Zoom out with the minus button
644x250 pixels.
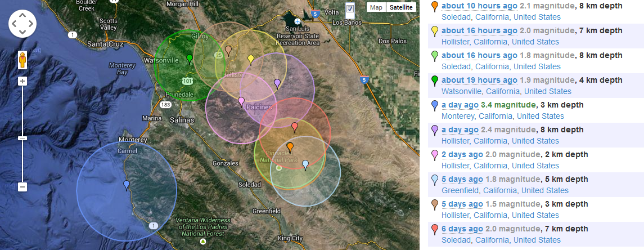(22, 186)
